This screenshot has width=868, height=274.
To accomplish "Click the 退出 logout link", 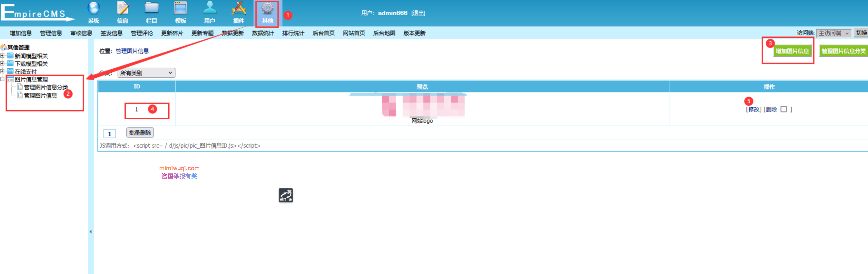I will (418, 13).
